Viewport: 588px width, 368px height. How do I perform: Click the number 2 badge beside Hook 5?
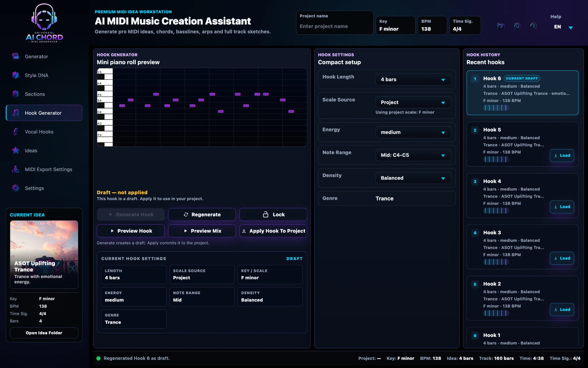tap(475, 130)
